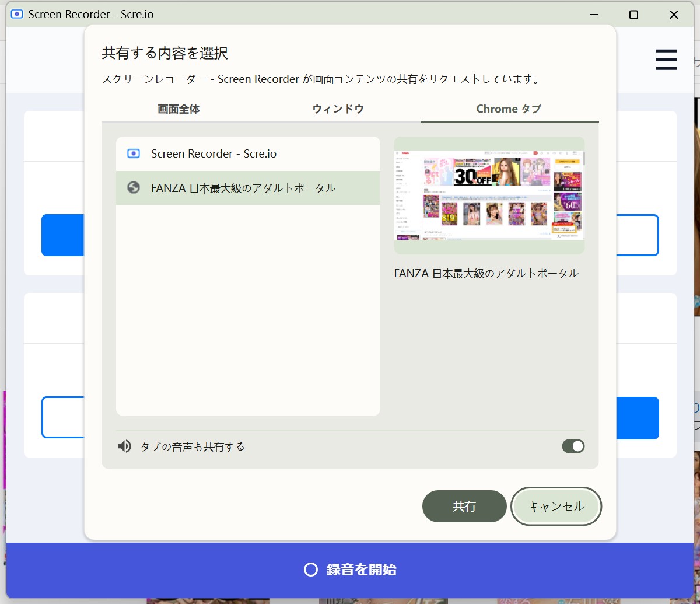Click the 共有 button
The image size is (700, 604).
click(x=464, y=506)
